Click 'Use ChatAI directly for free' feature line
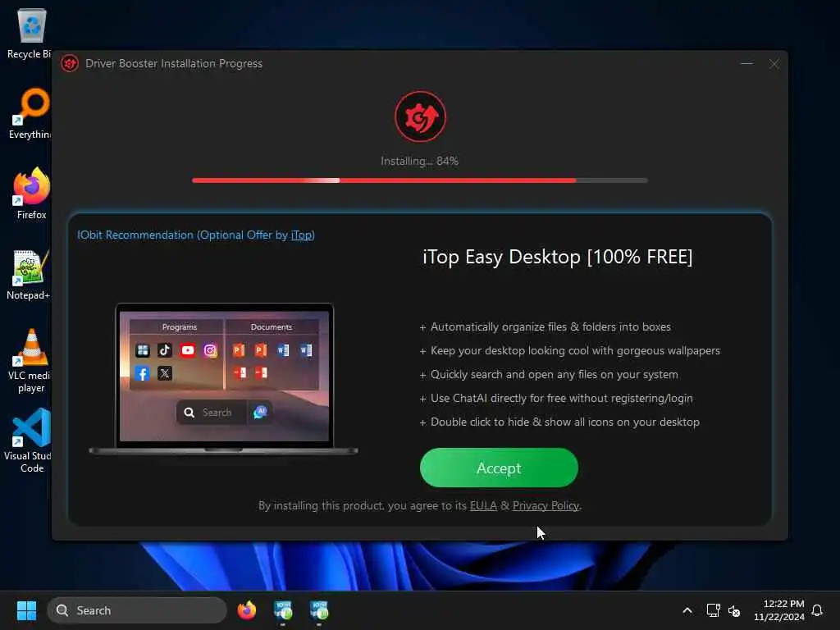 coord(561,398)
